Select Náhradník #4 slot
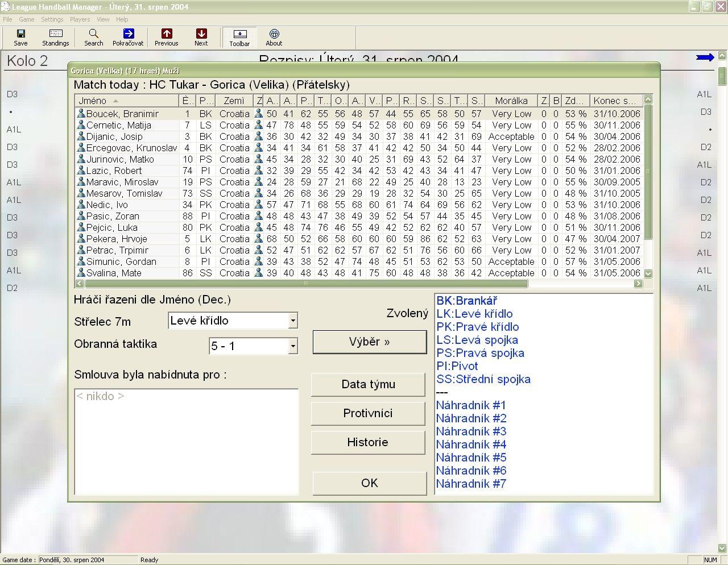This screenshot has width=728, height=565. click(x=471, y=444)
